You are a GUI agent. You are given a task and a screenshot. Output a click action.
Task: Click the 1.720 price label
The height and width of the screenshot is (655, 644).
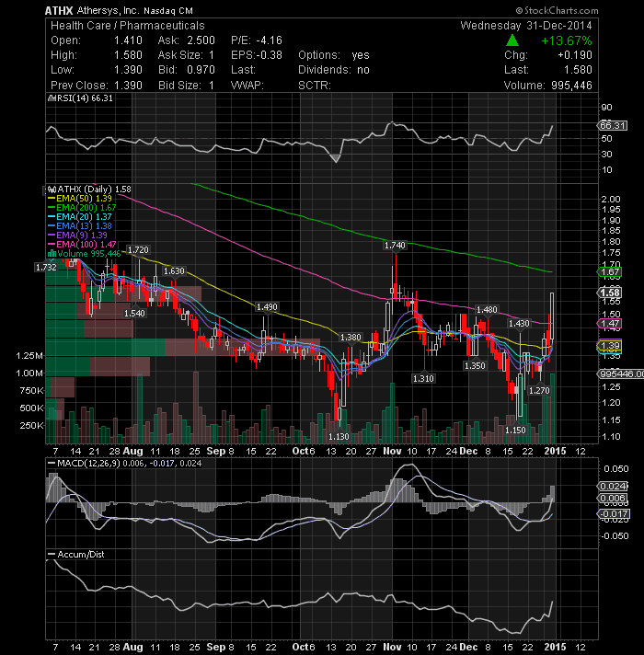click(138, 250)
